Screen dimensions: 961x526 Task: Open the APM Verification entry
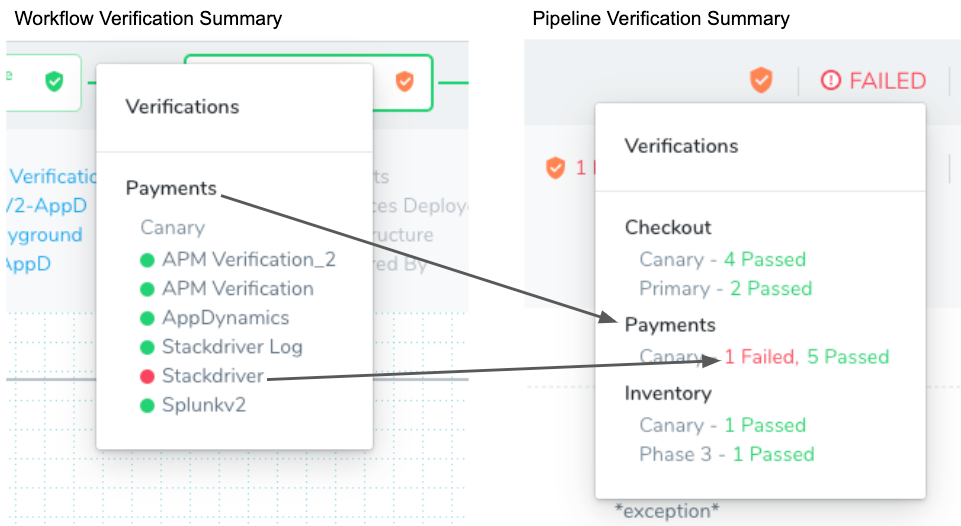238,289
